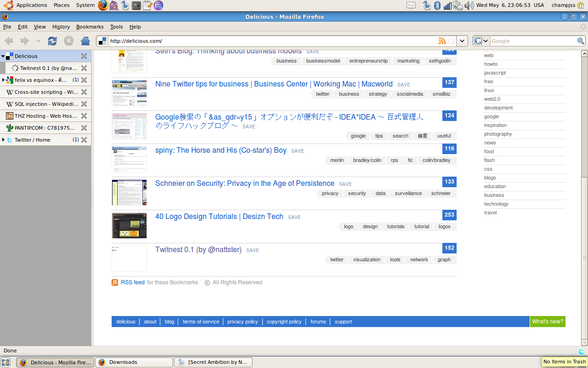Go back to the previous page
This screenshot has height=368, width=588.
click(x=9, y=41)
